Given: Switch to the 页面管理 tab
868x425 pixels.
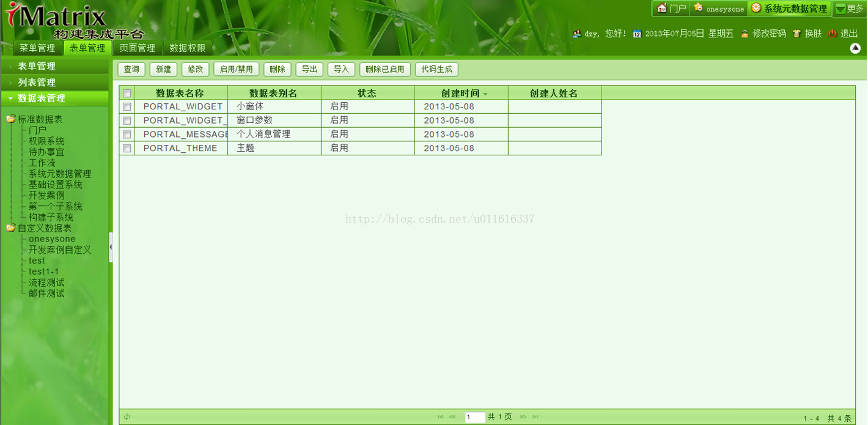Looking at the screenshot, I should (x=138, y=48).
